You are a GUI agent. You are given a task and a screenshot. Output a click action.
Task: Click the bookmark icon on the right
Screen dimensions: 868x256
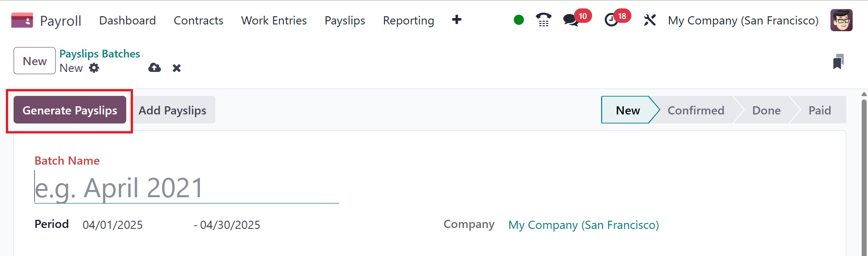(x=838, y=62)
